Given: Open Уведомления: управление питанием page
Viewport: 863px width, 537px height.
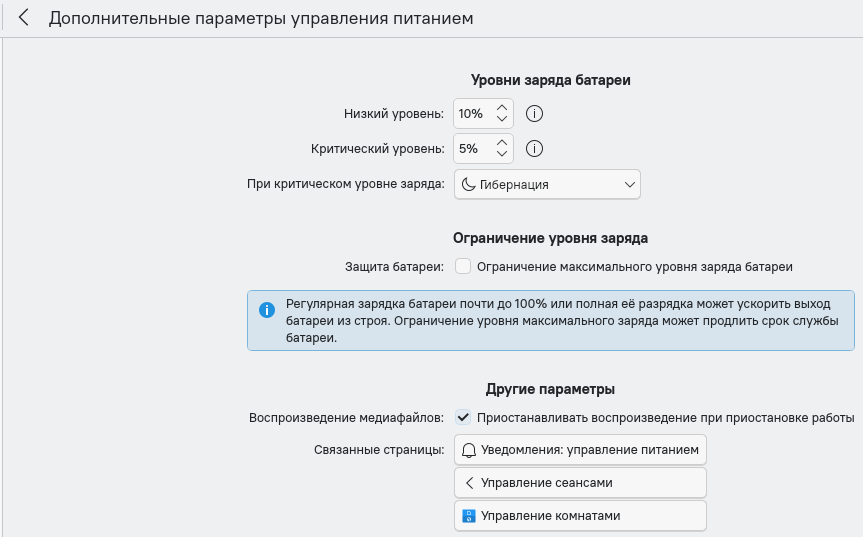Looking at the screenshot, I should pyautogui.click(x=580, y=450).
